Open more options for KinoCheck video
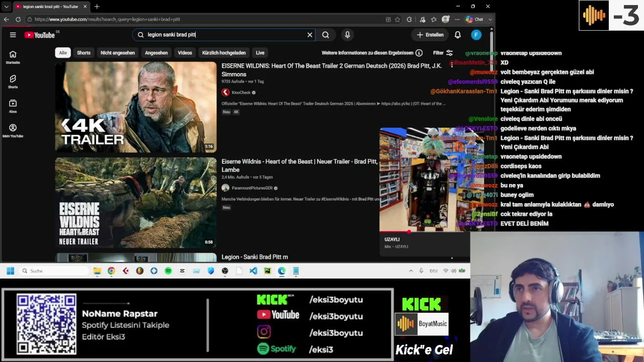Image resolution: width=644 pixels, height=362 pixels. click(451, 64)
